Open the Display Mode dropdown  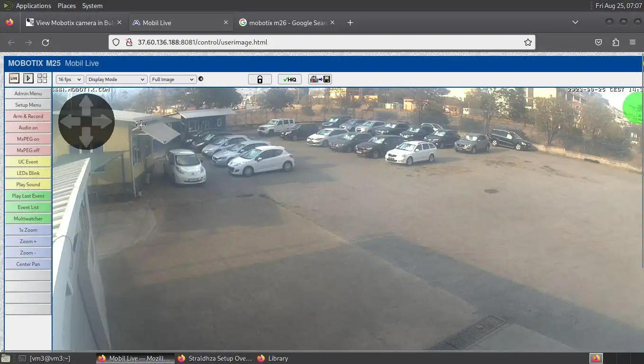116,79
